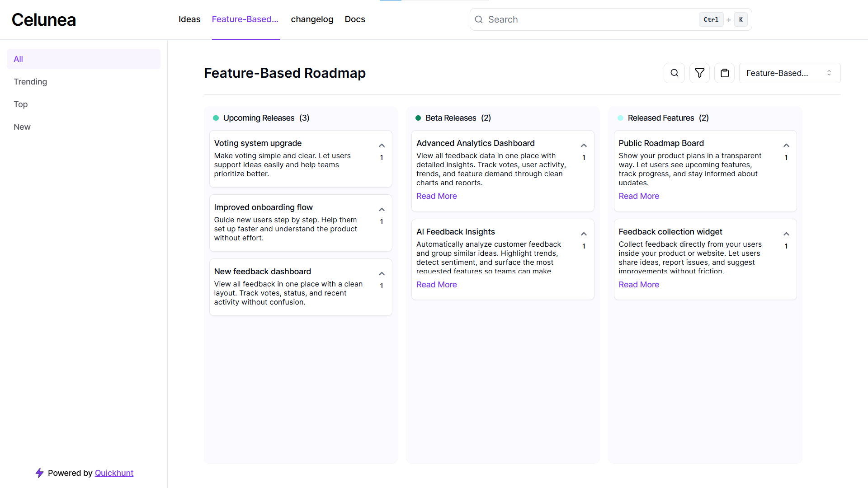The height and width of the screenshot is (488, 868).
Task: Upvote New feedback dashboard card
Action: coord(382,274)
